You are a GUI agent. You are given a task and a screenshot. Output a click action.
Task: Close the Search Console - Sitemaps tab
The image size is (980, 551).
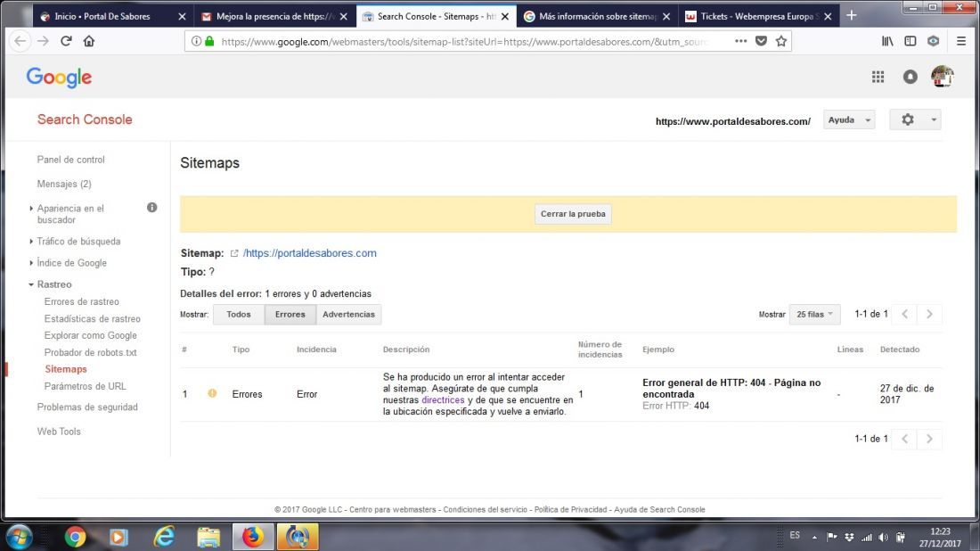[505, 17]
